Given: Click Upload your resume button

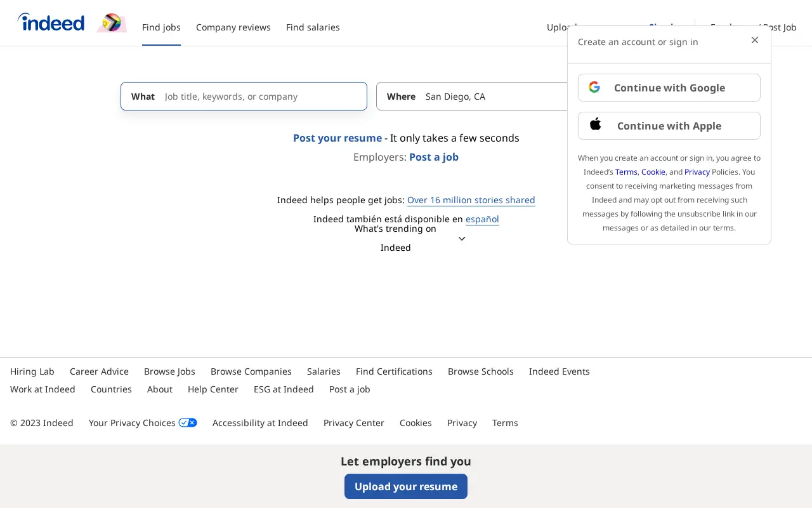Looking at the screenshot, I should click(x=406, y=486).
